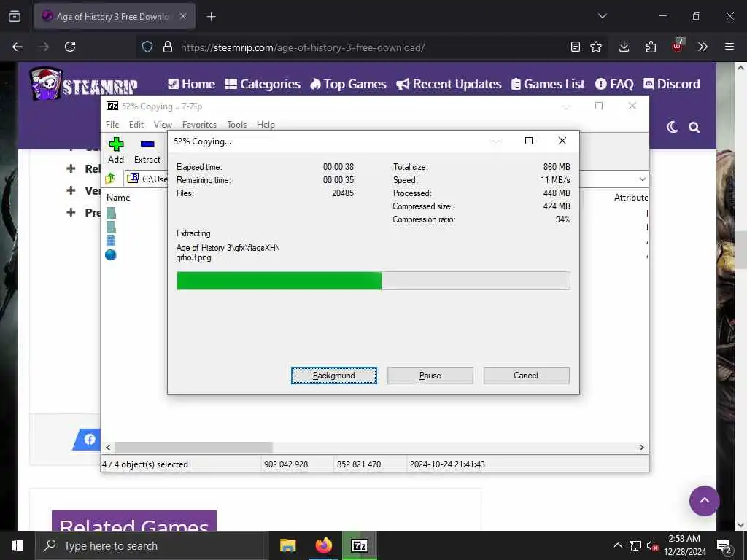Open the Firefox downloads panel
This screenshot has width=747, height=560.
coord(624,47)
